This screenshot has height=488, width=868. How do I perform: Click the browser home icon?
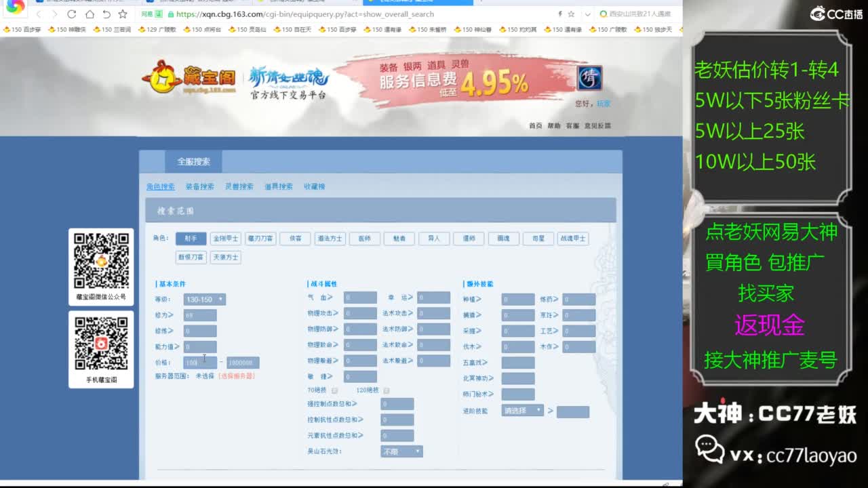[90, 14]
